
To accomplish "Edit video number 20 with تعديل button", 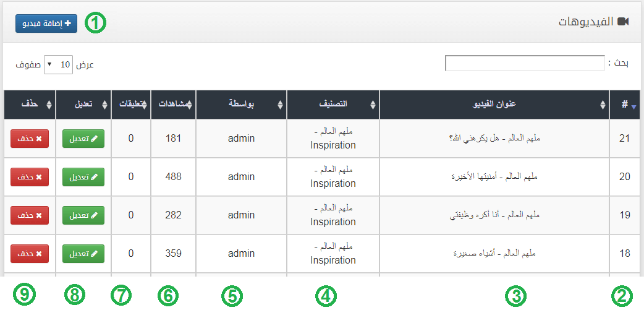I will pos(83,177).
